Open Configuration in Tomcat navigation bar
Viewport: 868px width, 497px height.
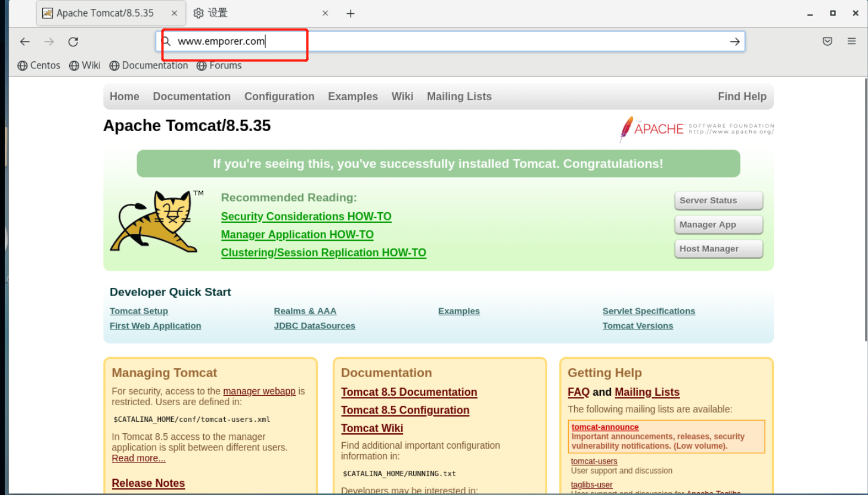(x=279, y=97)
